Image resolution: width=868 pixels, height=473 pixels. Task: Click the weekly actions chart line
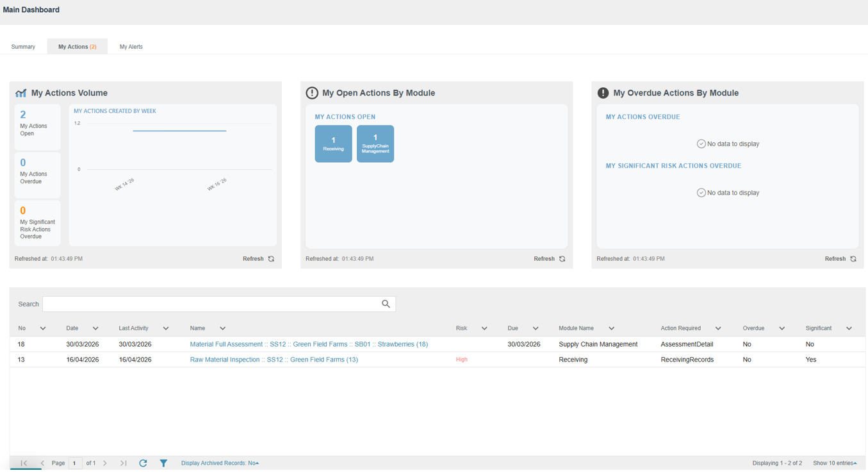[179, 131]
